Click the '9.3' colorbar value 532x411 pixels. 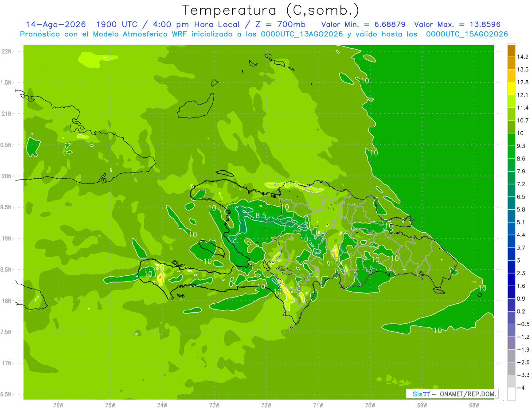521,146
